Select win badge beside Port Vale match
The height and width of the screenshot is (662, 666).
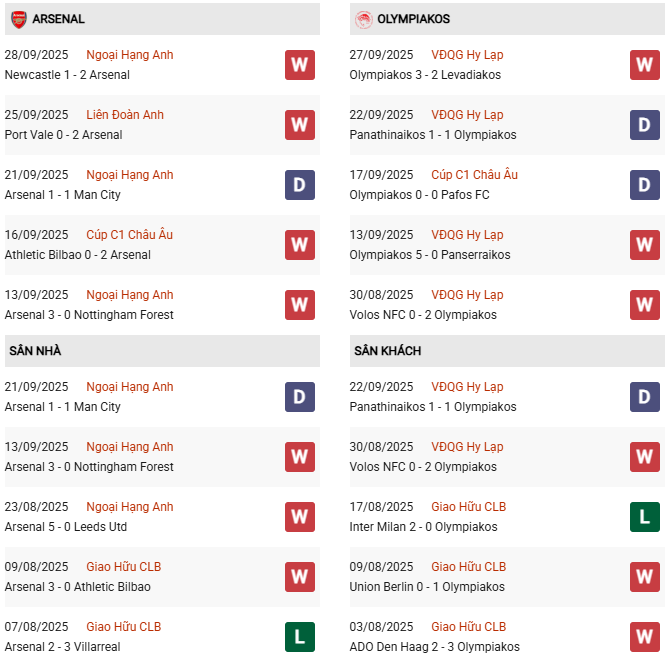click(x=299, y=125)
